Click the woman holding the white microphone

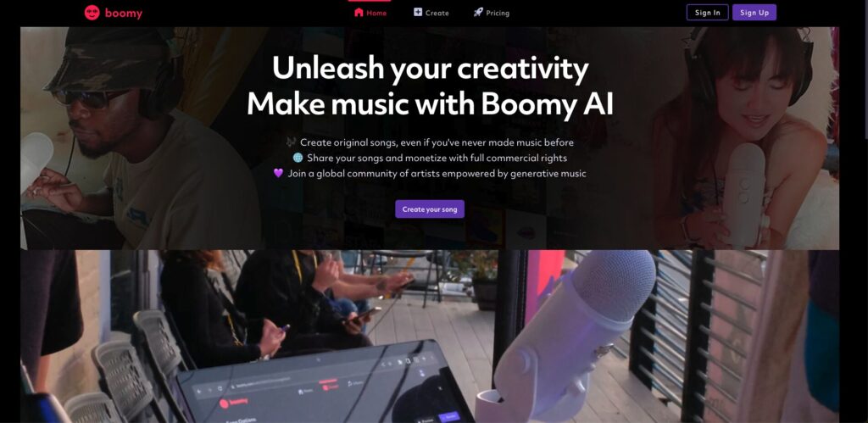[x=742, y=138]
